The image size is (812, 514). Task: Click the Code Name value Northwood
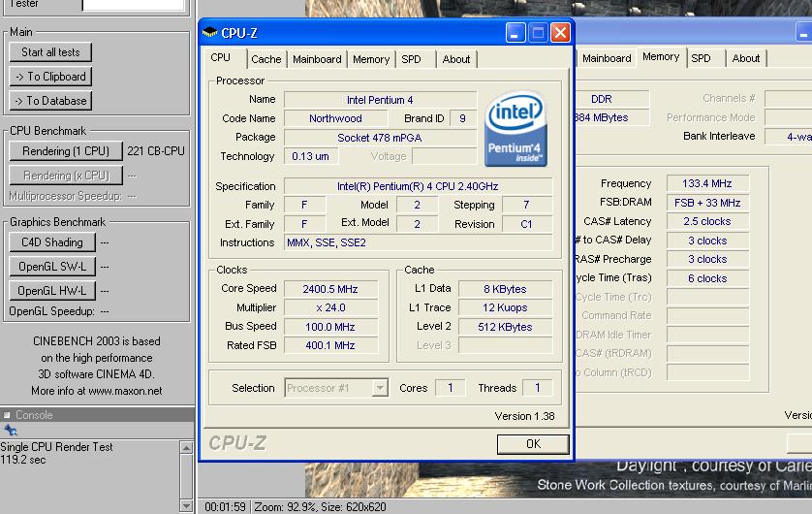point(335,118)
